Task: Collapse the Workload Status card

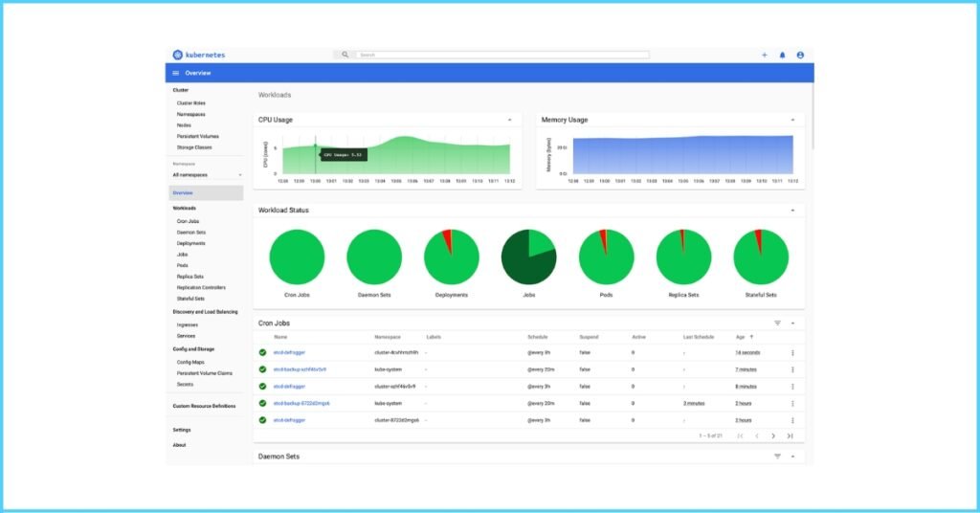Action: point(792,211)
